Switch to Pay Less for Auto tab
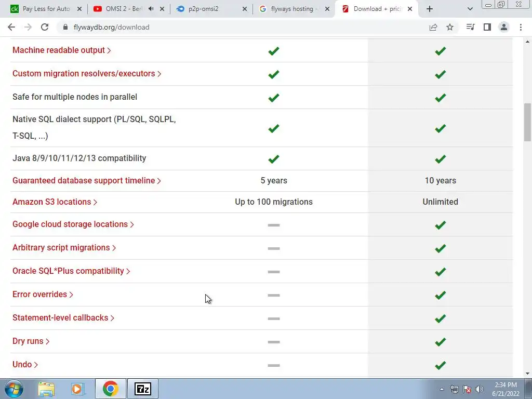Image resolution: width=532 pixels, height=399 pixels. [x=46, y=9]
